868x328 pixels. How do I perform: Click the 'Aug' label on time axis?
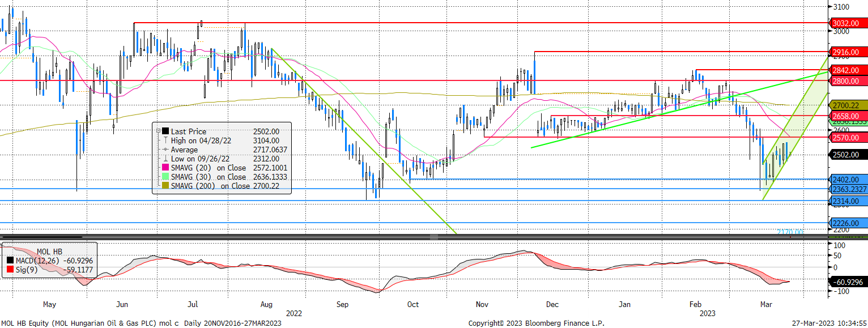pyautogui.click(x=265, y=304)
